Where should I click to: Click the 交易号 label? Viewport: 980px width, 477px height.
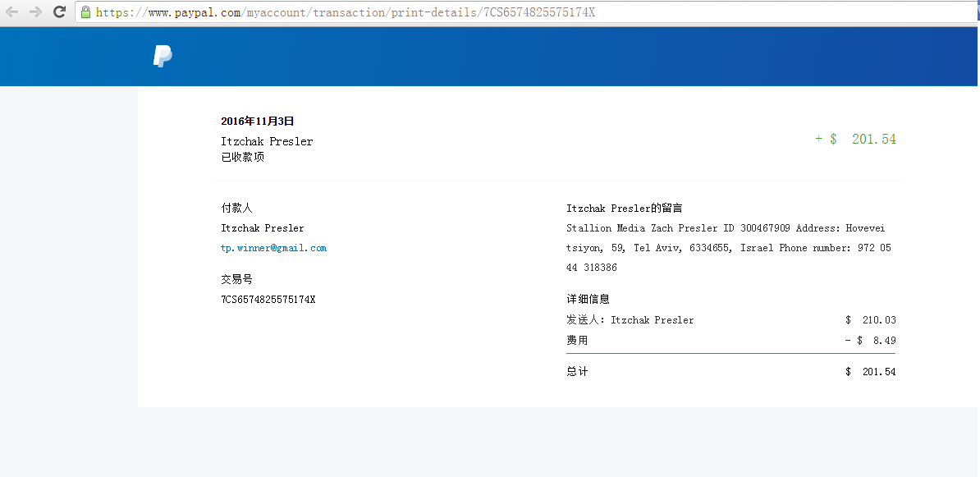(237, 279)
